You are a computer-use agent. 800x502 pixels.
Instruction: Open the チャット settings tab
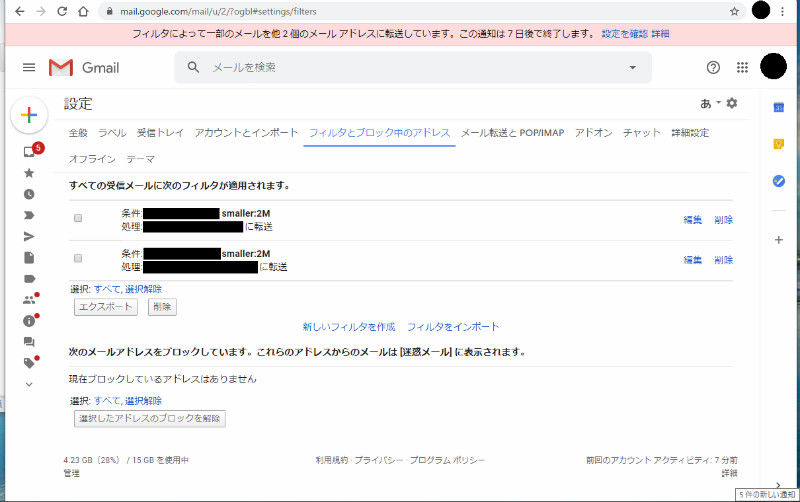(x=641, y=133)
